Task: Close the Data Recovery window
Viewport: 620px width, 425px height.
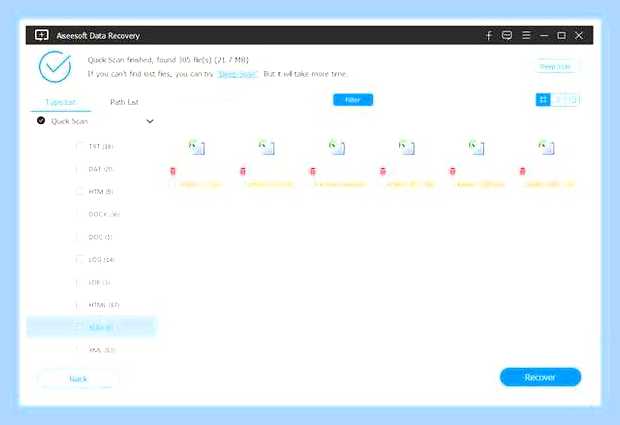Action: pyautogui.click(x=579, y=36)
